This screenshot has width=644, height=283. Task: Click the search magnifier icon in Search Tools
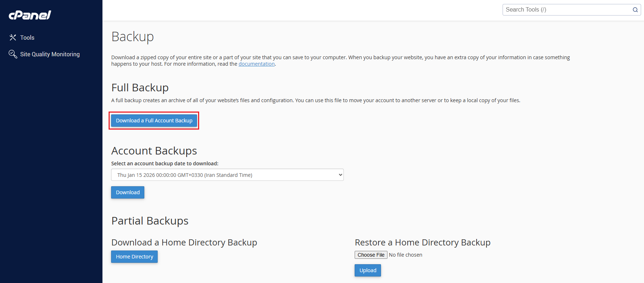pyautogui.click(x=635, y=10)
